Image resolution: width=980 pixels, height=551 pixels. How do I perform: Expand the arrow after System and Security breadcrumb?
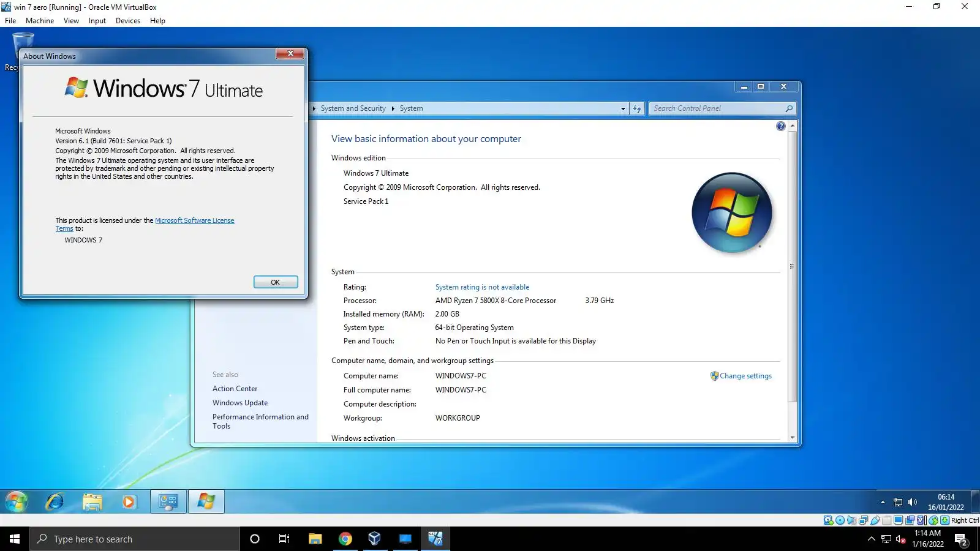coord(393,108)
